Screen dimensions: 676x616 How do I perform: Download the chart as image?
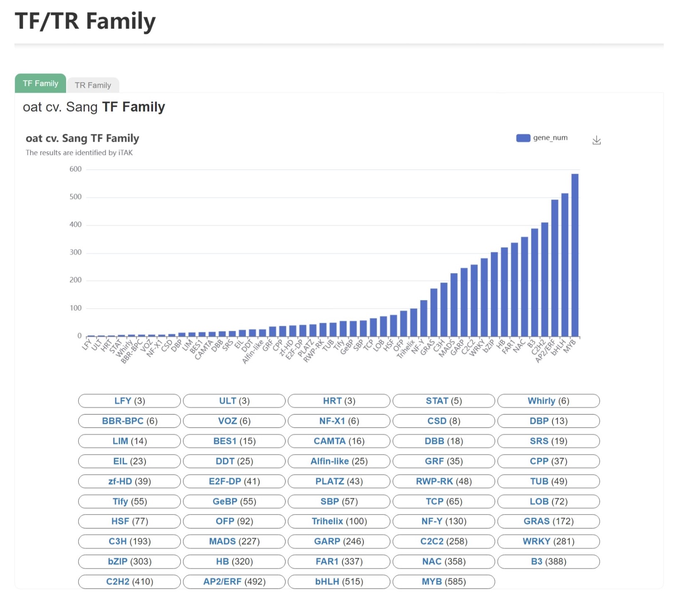(596, 140)
